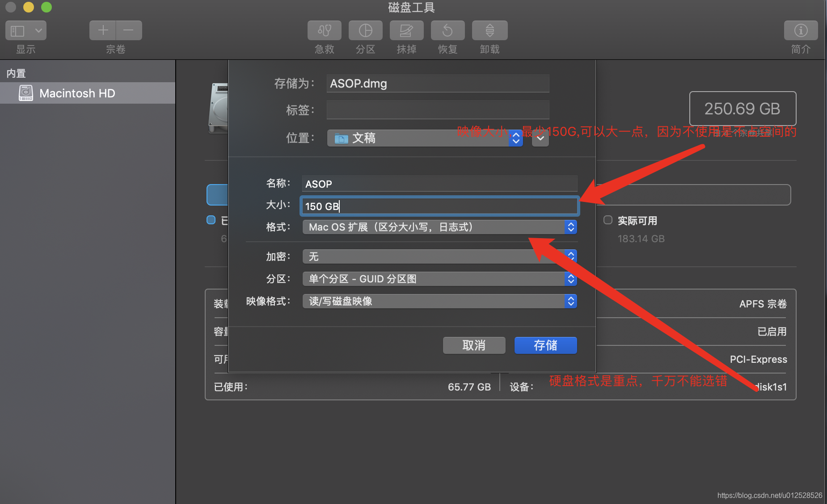Select Macintosh HD in the sidebar

pos(88,93)
